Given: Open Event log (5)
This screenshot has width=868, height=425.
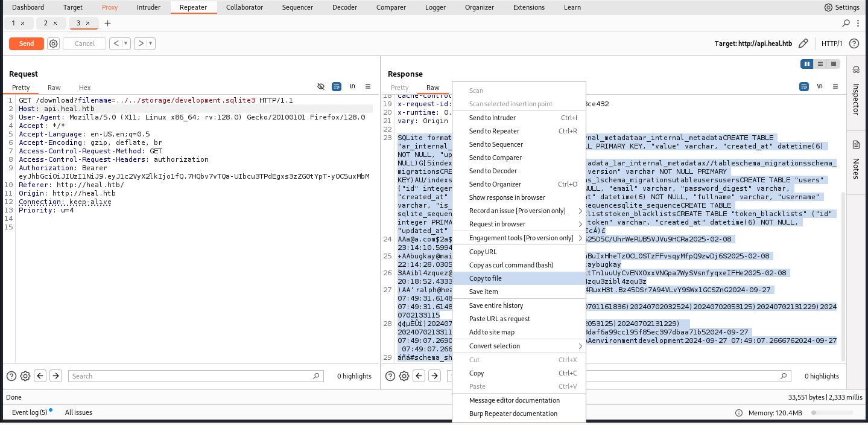Looking at the screenshot, I should tap(30, 412).
